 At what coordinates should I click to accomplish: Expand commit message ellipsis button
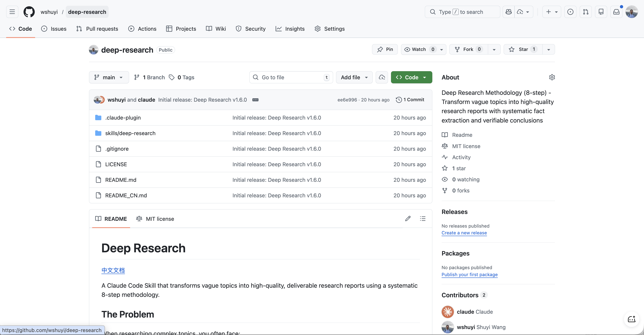pyautogui.click(x=255, y=100)
